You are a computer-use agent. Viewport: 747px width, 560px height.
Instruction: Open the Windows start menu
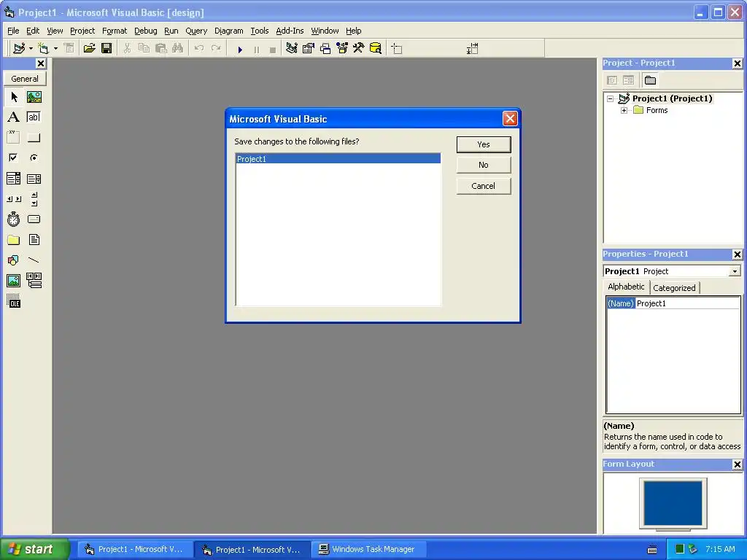point(35,549)
